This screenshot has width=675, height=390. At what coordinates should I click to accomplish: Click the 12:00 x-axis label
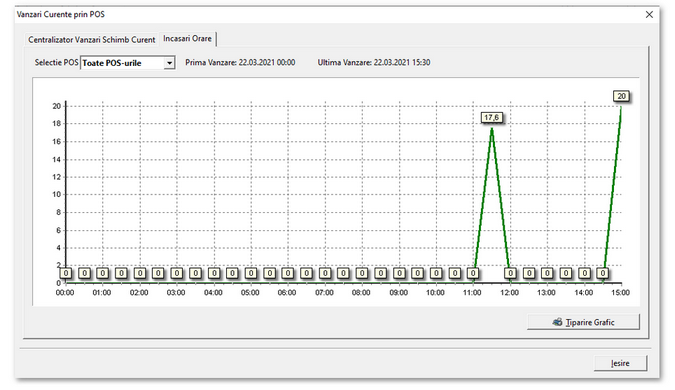pos(509,293)
